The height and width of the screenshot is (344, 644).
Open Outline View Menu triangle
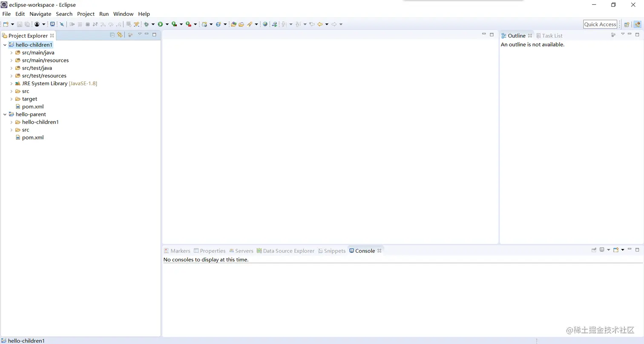coord(623,34)
